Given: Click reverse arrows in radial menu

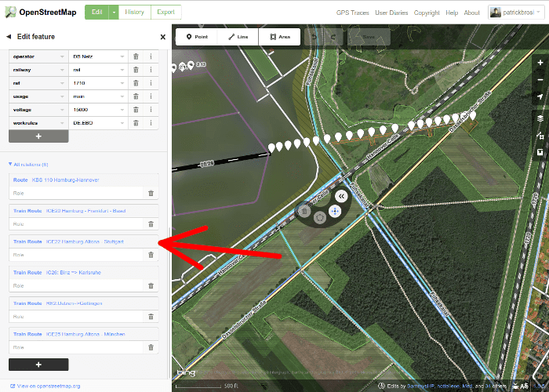Looking at the screenshot, I should (341, 196).
